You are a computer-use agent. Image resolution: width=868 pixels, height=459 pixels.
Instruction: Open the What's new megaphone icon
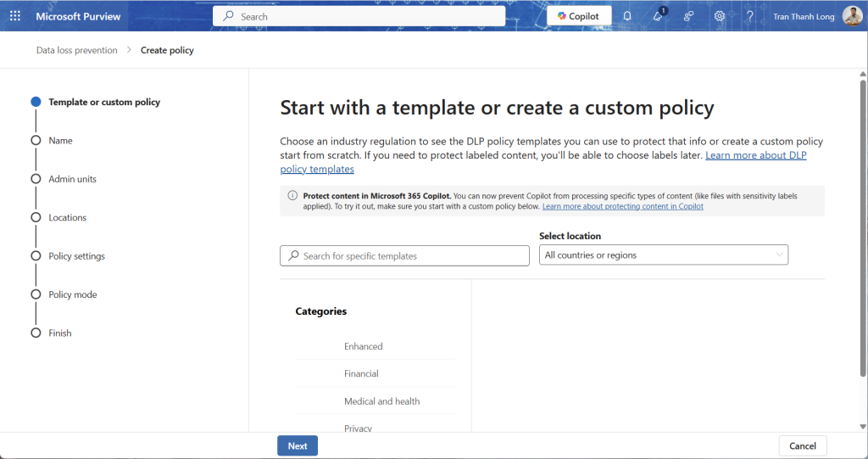tap(658, 16)
